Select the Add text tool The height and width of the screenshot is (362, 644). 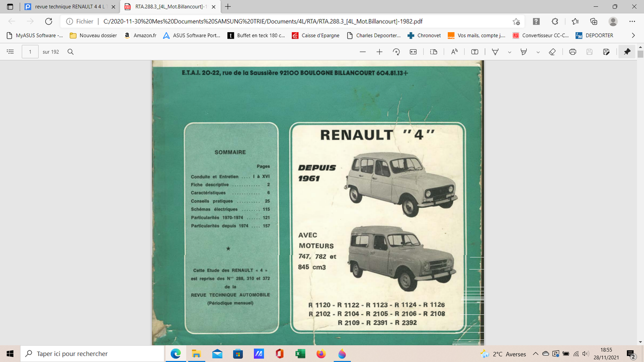click(474, 52)
